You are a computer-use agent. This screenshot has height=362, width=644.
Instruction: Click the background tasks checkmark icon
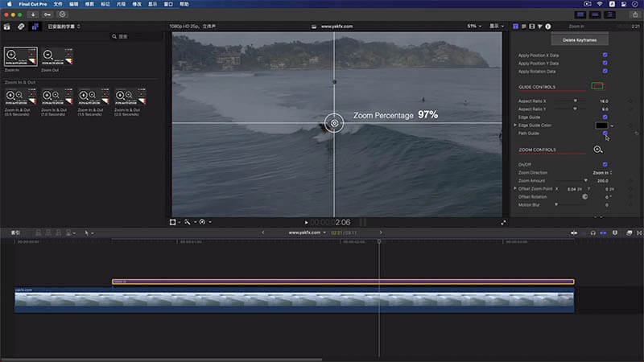63,14
